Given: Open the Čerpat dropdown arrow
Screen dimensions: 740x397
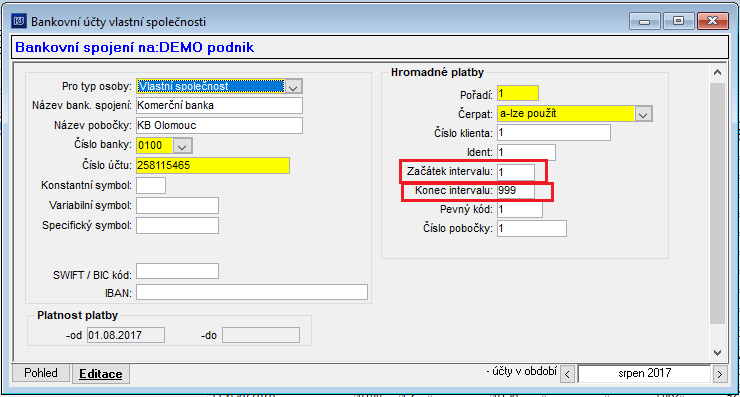Looking at the screenshot, I should tap(643, 114).
